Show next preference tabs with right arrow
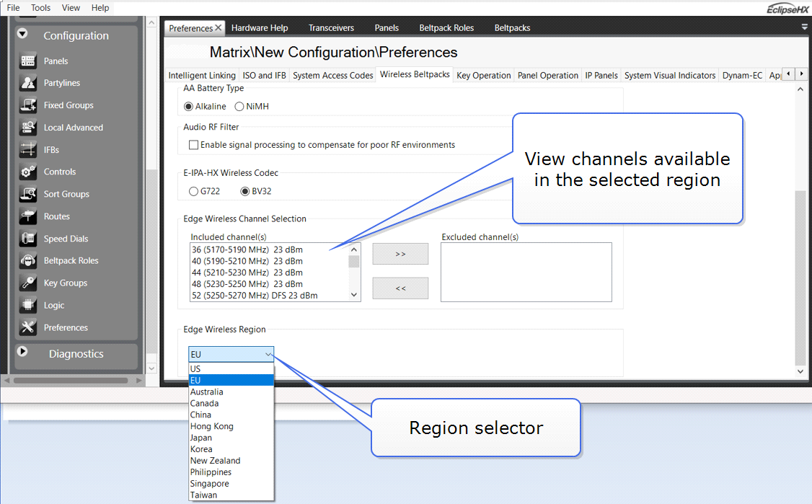This screenshot has height=504, width=812. 801,74
